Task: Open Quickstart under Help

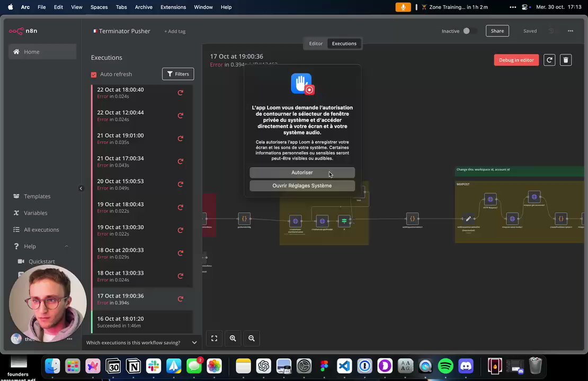Action: point(42,261)
